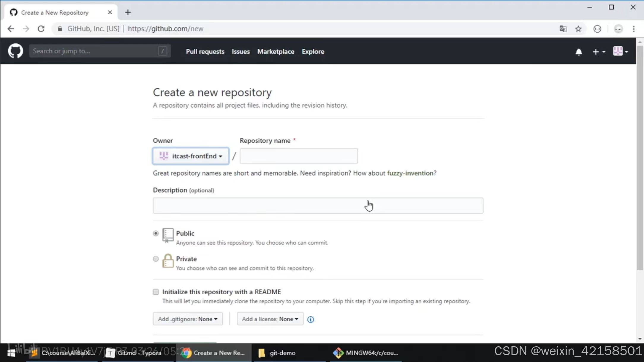644x362 pixels.
Task: Click the extension icon beside bookmark star
Action: click(597, 29)
